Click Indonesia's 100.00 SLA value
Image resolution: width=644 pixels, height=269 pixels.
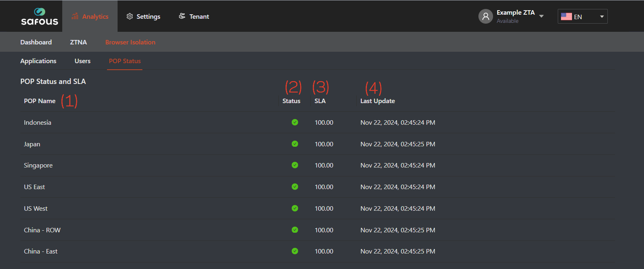(324, 122)
